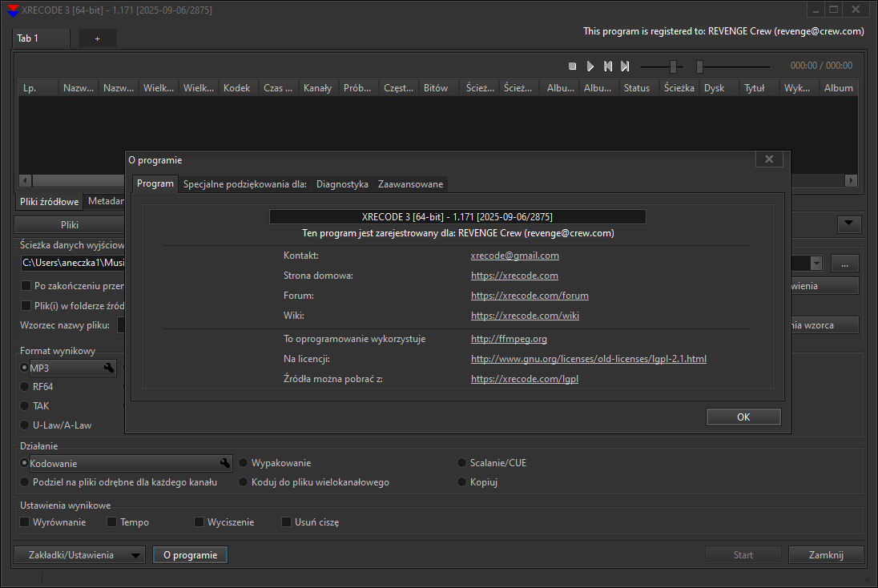Open MP3 settings wrench icon
This screenshot has height=588, width=878.
[109, 368]
